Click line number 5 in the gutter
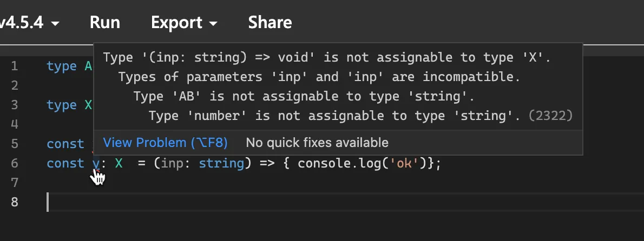Screen dimensions: 644x241 (14, 144)
